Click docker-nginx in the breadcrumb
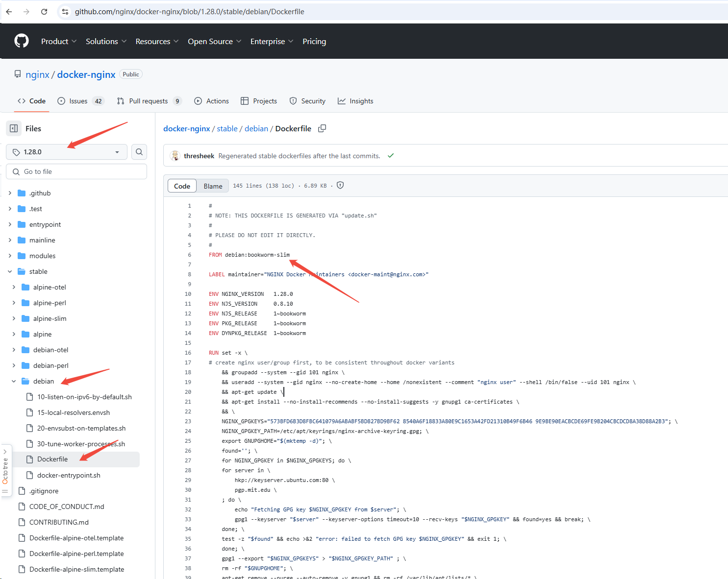The image size is (728, 579). coord(187,128)
